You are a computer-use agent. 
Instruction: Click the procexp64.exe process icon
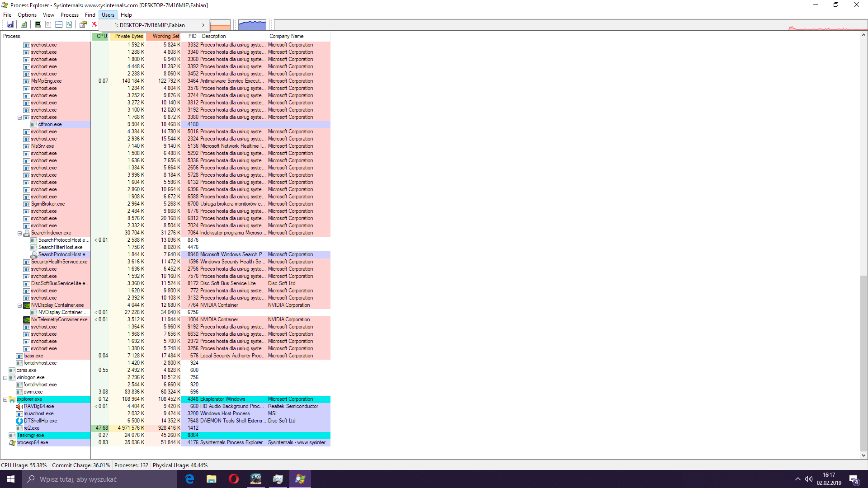pos(12,443)
